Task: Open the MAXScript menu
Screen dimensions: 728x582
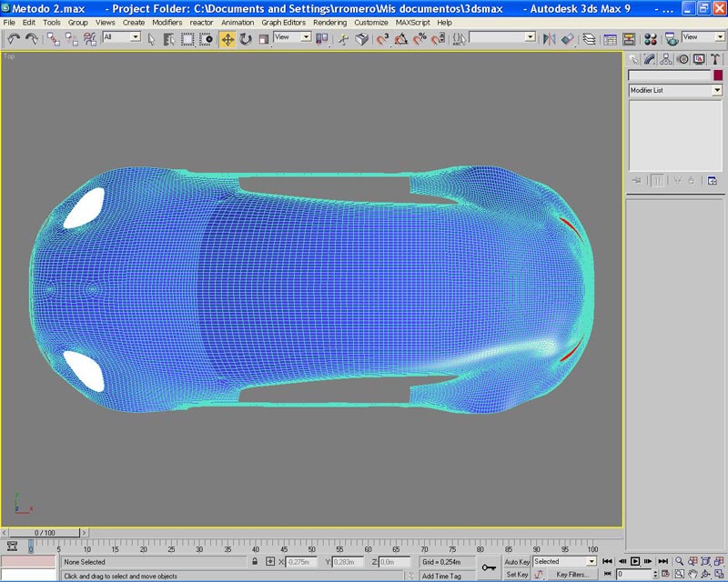Action: click(413, 22)
